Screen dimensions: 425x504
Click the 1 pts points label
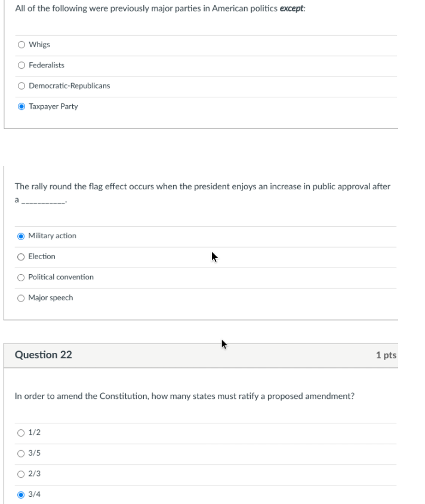(386, 355)
